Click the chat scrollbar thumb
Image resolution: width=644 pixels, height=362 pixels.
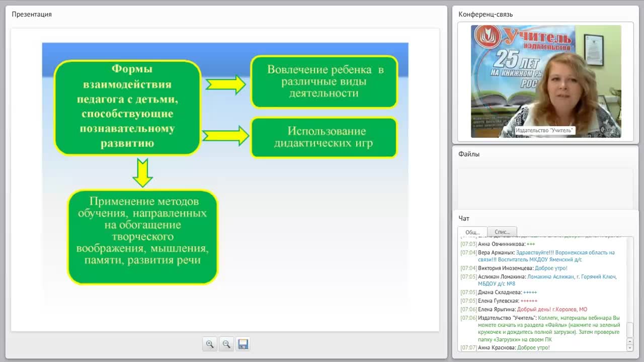[x=630, y=330]
